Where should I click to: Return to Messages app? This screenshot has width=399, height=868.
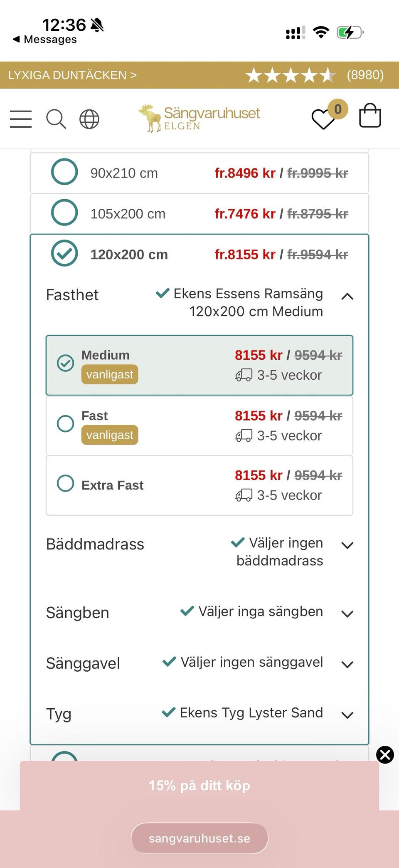45,40
